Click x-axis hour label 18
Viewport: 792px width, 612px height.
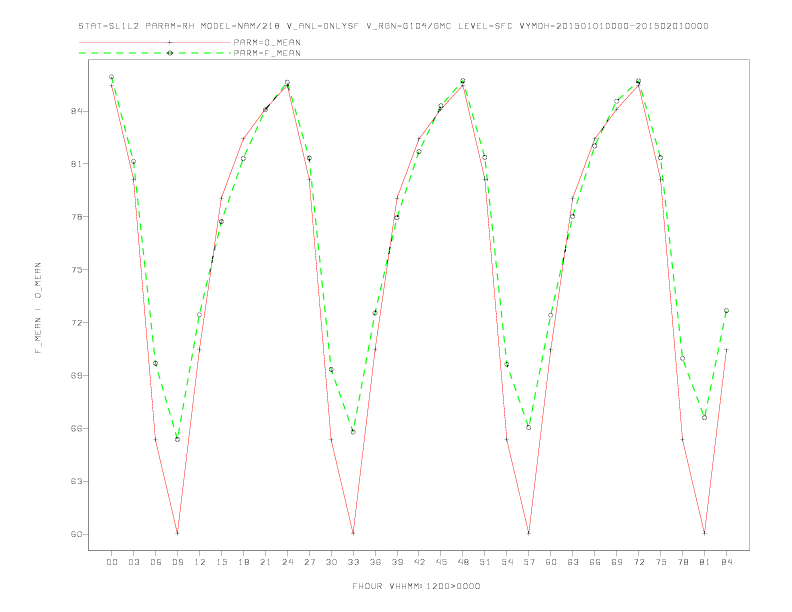(x=243, y=562)
